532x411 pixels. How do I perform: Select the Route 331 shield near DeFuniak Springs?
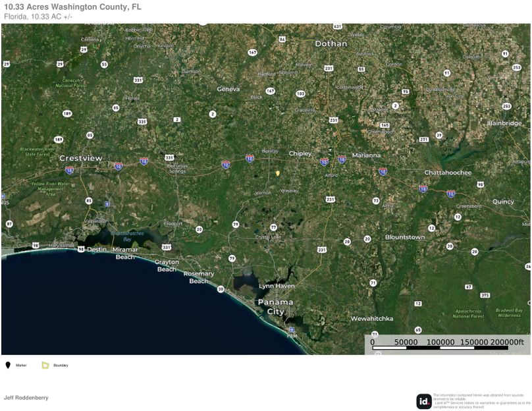[170, 157]
